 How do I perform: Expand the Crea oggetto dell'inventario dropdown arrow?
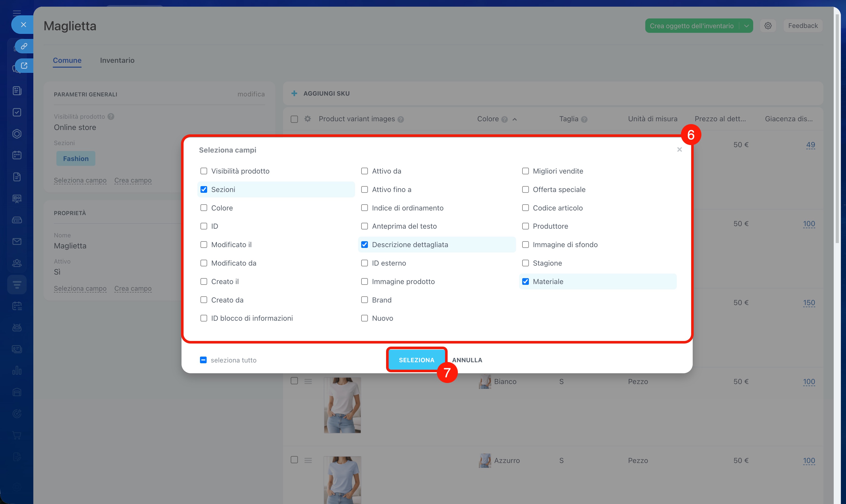click(747, 26)
